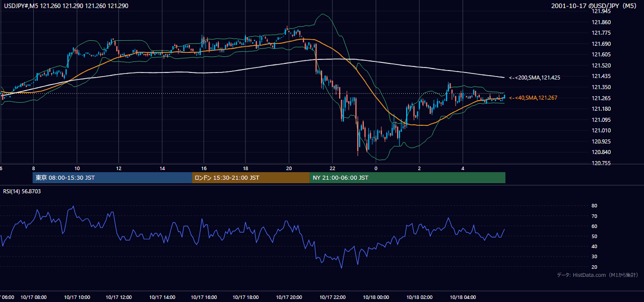The width and height of the screenshot is (644, 302).
Task: Select the NY 21:00-06:00 JST session bar
Action: (x=408, y=178)
